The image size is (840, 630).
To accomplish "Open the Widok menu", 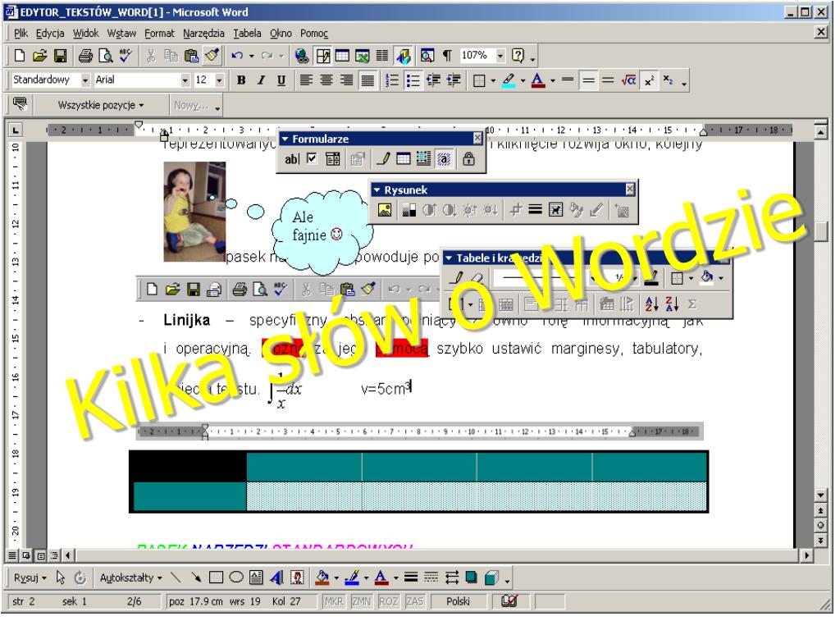I will coord(85,33).
